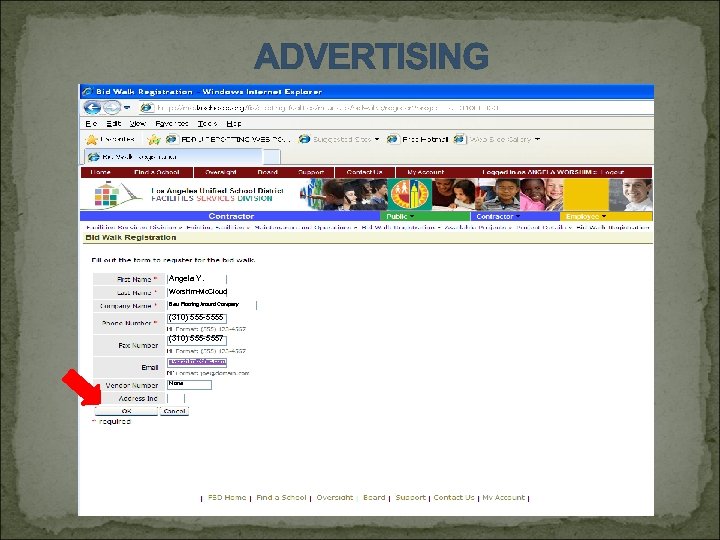
Task: Open the File menu
Action: [91, 124]
